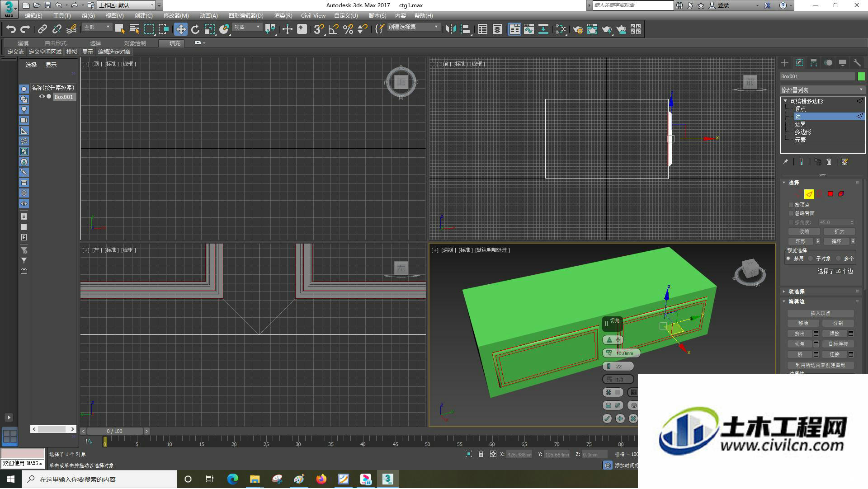Open 切角 settings box button

816,344
